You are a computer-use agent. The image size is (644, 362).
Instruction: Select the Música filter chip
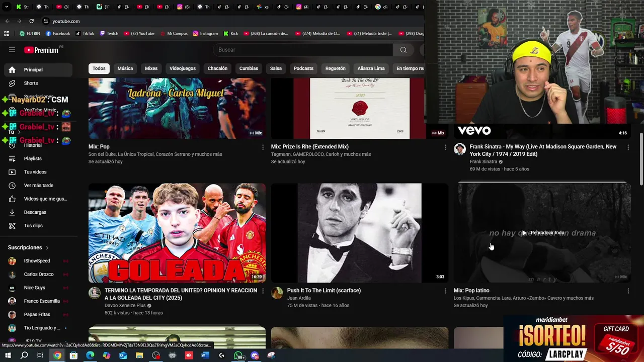[125, 68]
